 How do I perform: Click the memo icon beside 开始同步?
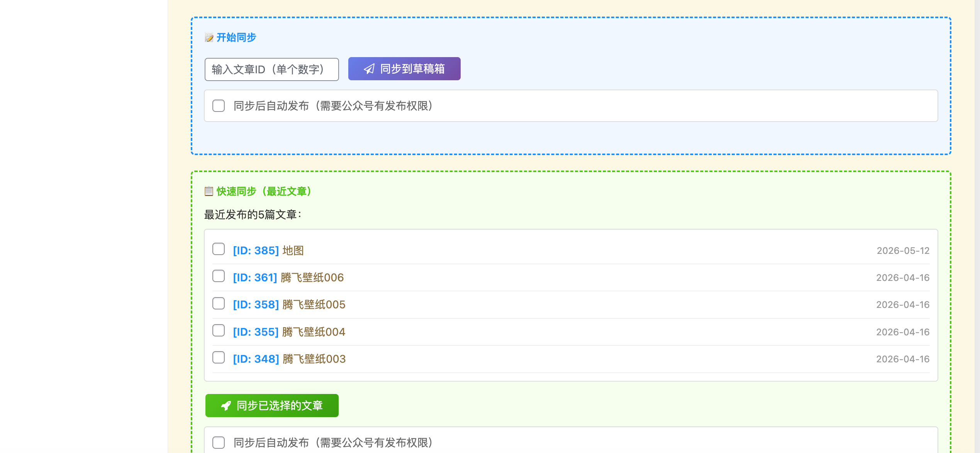pos(209,37)
